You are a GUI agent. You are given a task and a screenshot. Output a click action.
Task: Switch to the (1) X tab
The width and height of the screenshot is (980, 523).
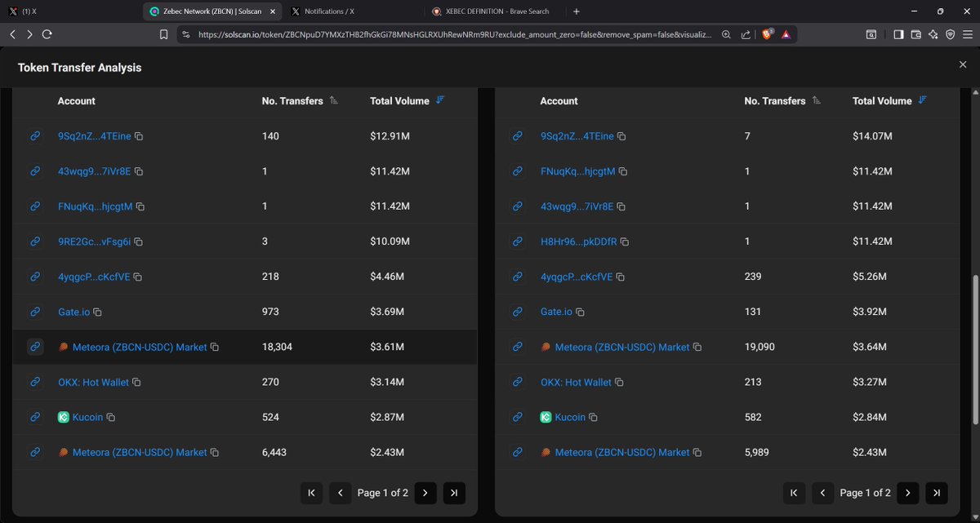pos(69,11)
